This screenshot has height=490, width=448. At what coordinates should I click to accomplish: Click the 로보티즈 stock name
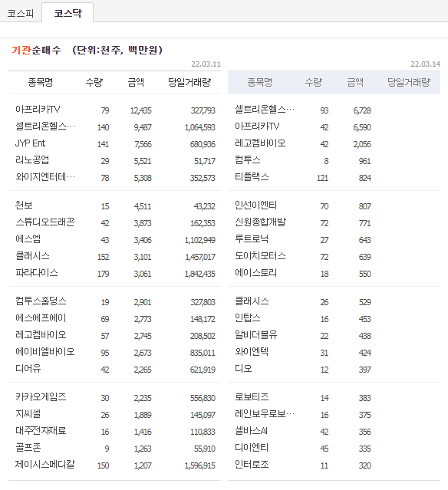(x=252, y=397)
